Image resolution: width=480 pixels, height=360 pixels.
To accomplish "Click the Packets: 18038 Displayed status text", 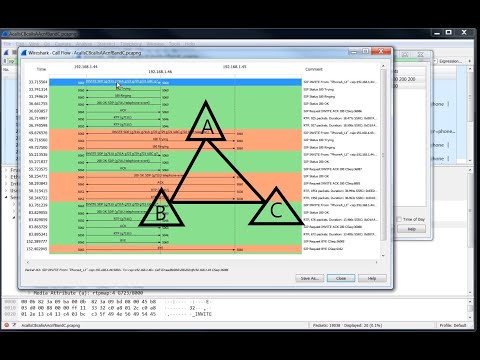I will point(347,325).
